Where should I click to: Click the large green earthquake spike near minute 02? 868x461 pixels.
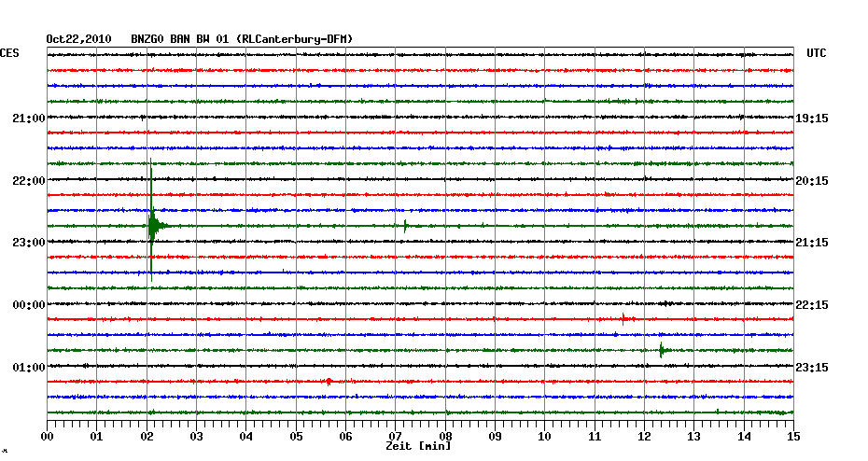click(151, 225)
